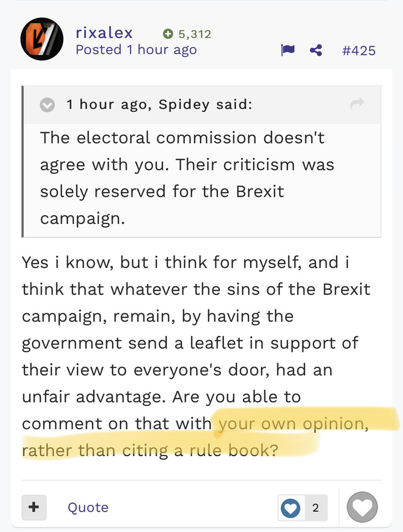Click the highlighted "rather than citing" line
This screenshot has height=532, width=403.
(150, 449)
